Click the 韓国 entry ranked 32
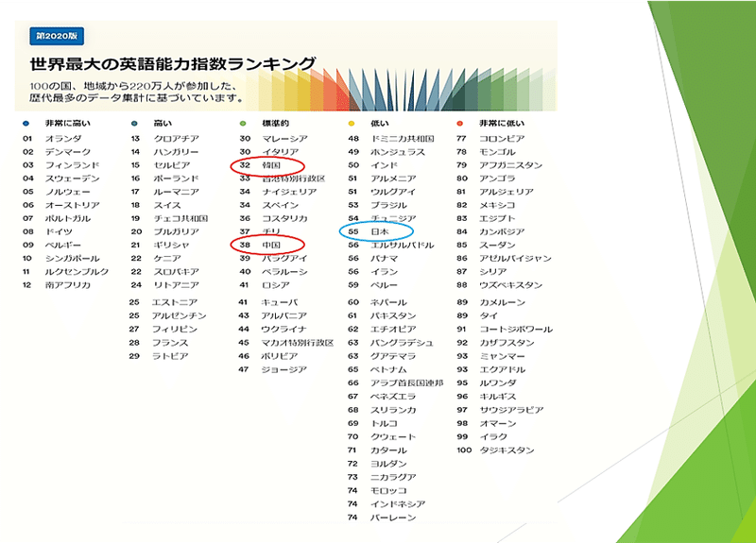 tap(271, 165)
